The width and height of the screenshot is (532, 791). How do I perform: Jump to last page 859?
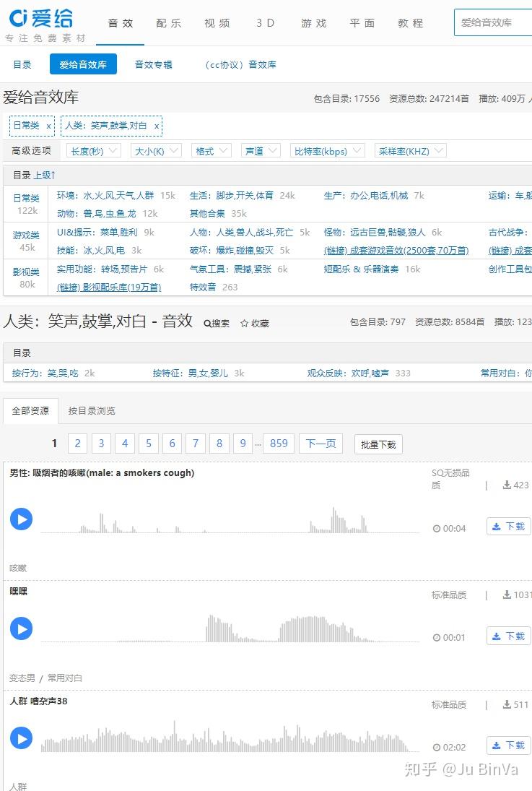click(x=279, y=444)
